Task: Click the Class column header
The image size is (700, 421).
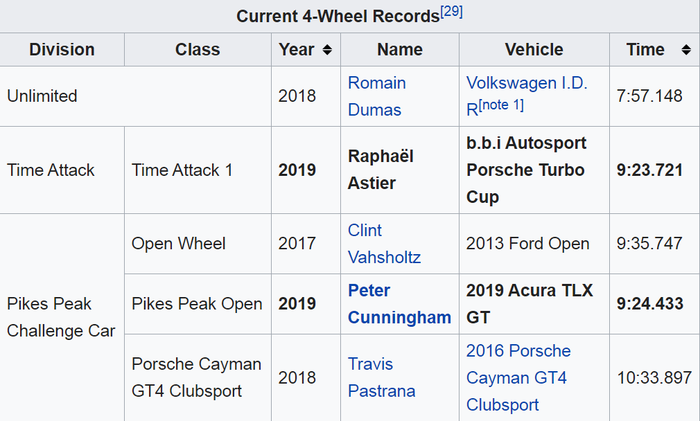Action: (198, 50)
